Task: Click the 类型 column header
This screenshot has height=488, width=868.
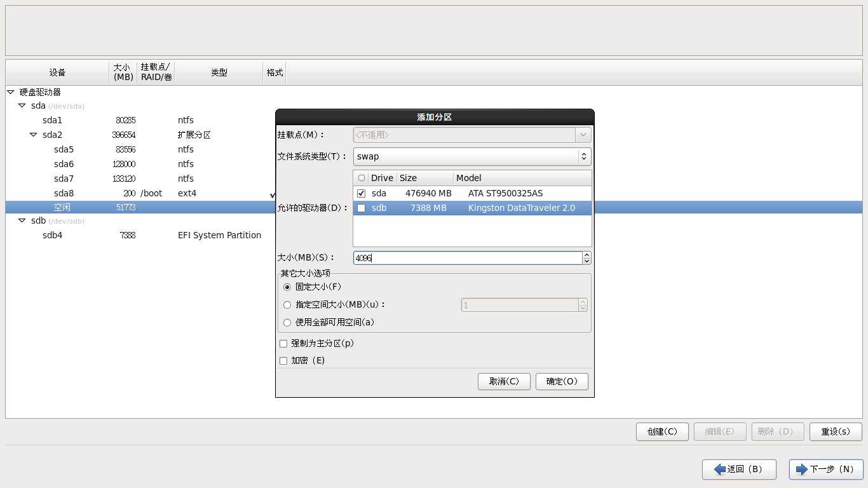Action: coord(219,72)
